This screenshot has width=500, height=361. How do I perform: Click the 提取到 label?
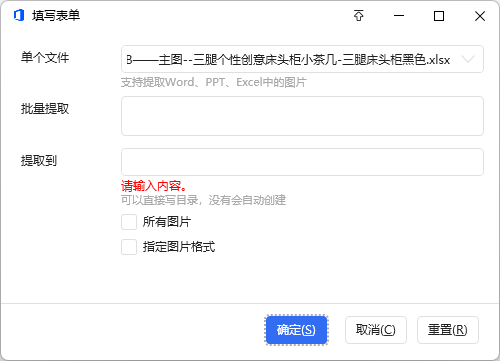click(39, 161)
